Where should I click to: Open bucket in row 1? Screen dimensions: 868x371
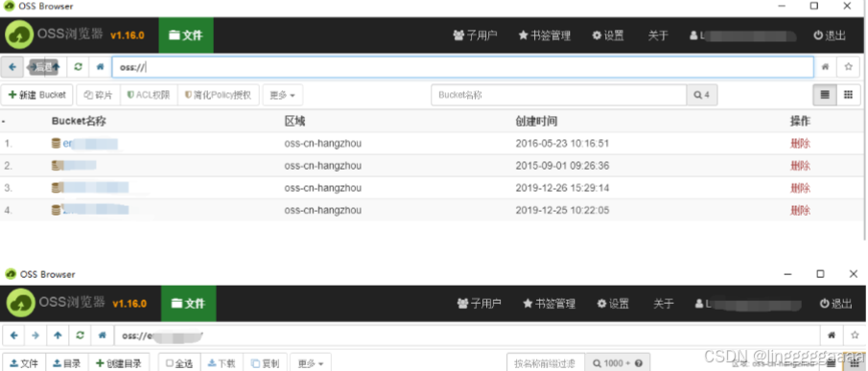[90, 144]
